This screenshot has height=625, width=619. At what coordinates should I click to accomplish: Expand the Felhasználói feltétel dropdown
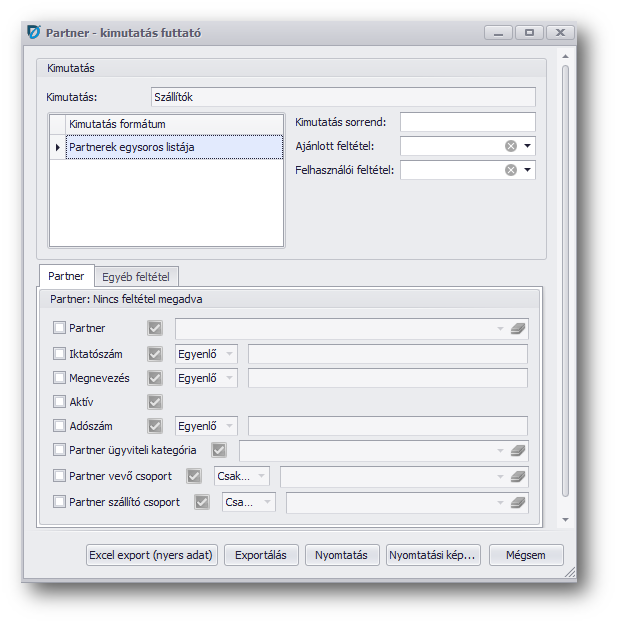pos(528,170)
